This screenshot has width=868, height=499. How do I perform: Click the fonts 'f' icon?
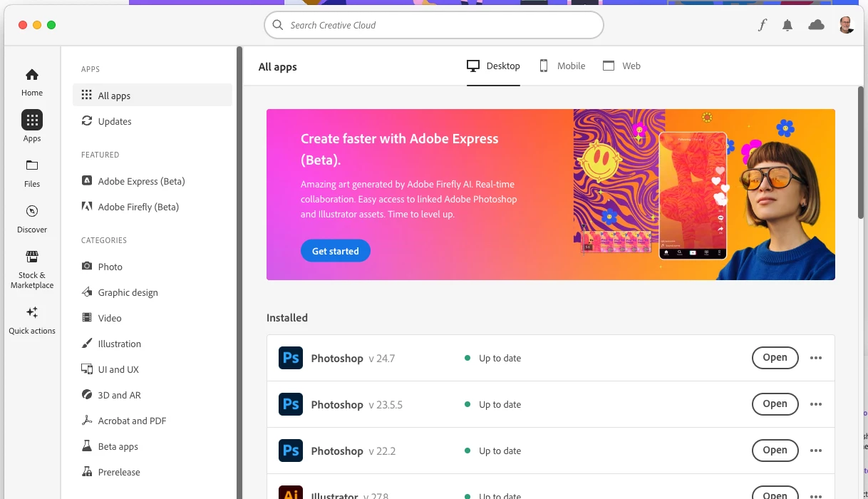point(762,25)
